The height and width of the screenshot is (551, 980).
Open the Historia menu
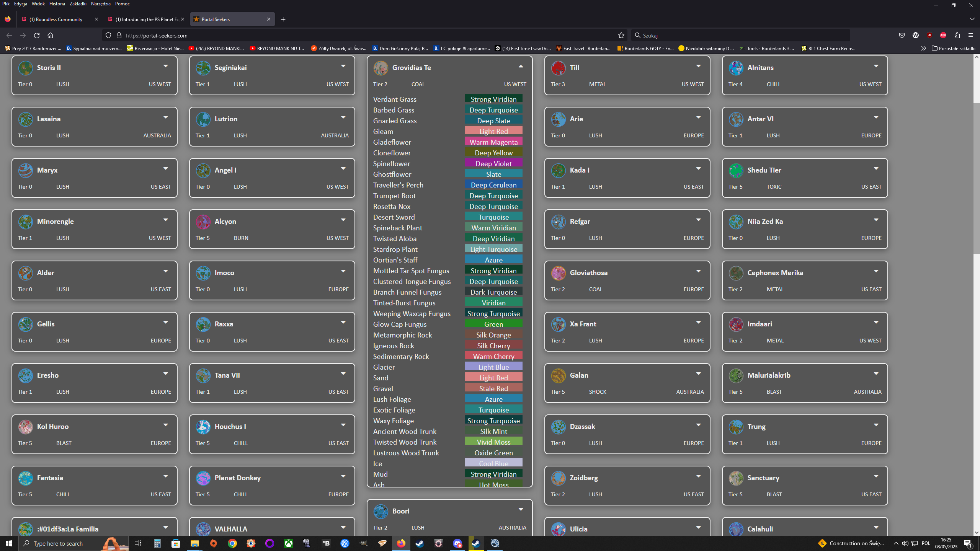[57, 4]
